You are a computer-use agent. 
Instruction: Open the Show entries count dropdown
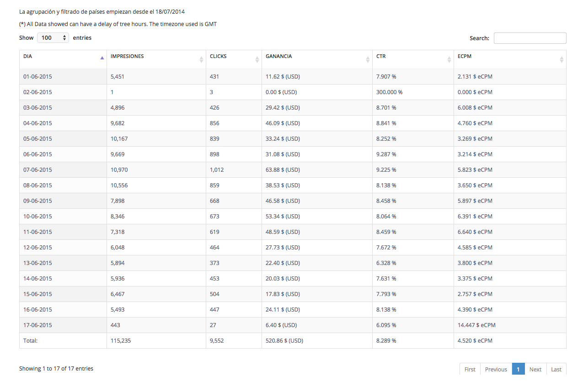pos(53,38)
